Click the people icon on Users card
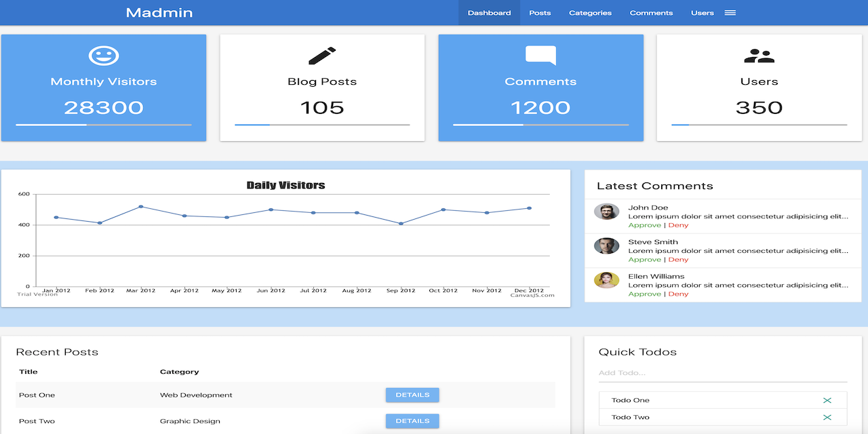The image size is (868, 434). 759,57
